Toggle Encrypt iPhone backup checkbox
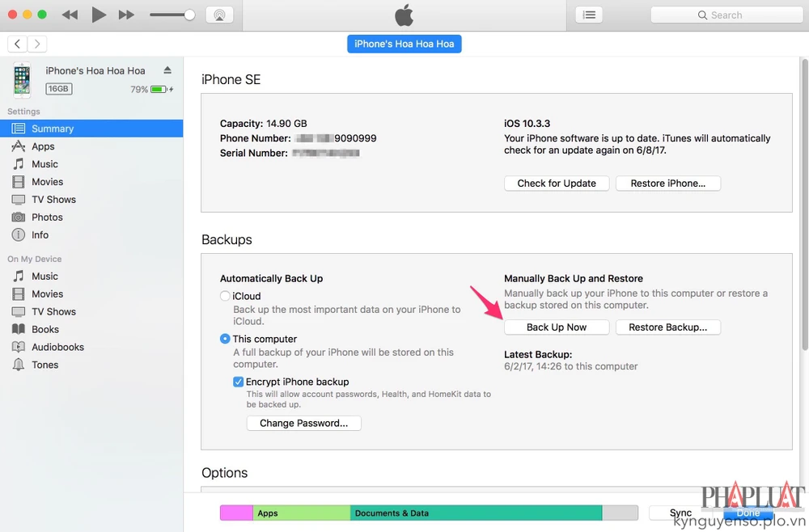The width and height of the screenshot is (809, 532). (x=238, y=382)
